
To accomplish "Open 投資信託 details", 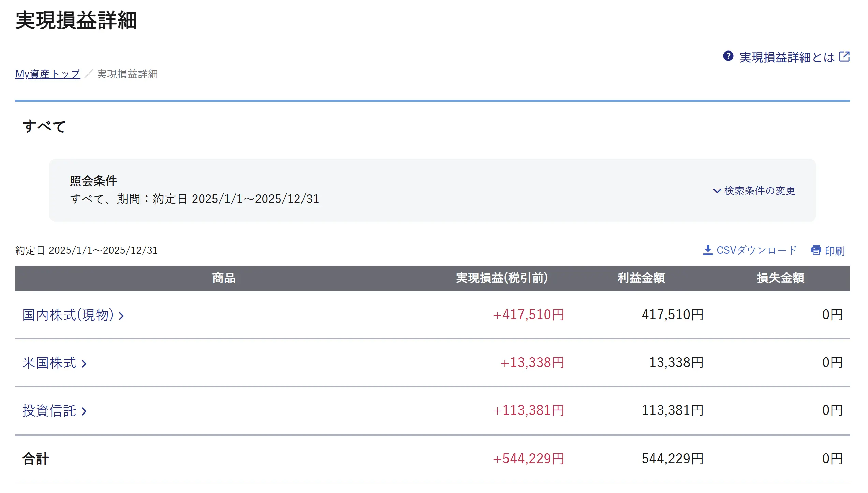I will coord(49,411).
